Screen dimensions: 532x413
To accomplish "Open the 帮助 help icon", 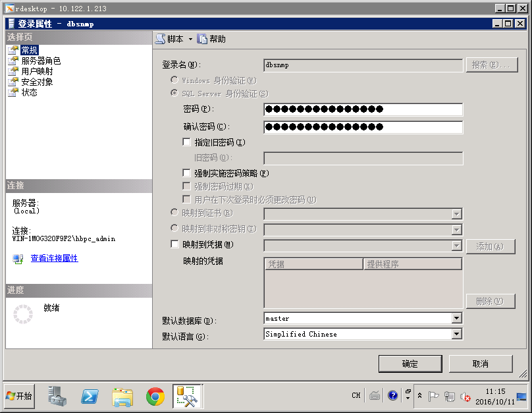I will point(202,39).
